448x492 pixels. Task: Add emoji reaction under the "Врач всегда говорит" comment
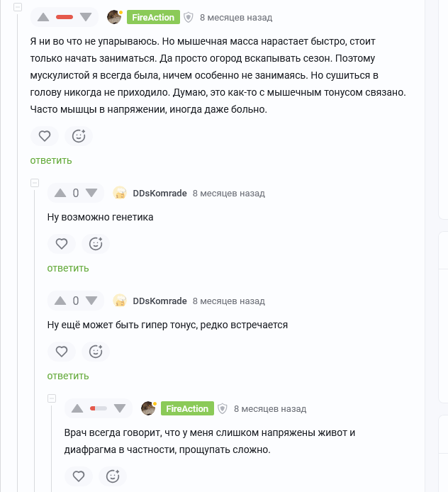[113, 476]
